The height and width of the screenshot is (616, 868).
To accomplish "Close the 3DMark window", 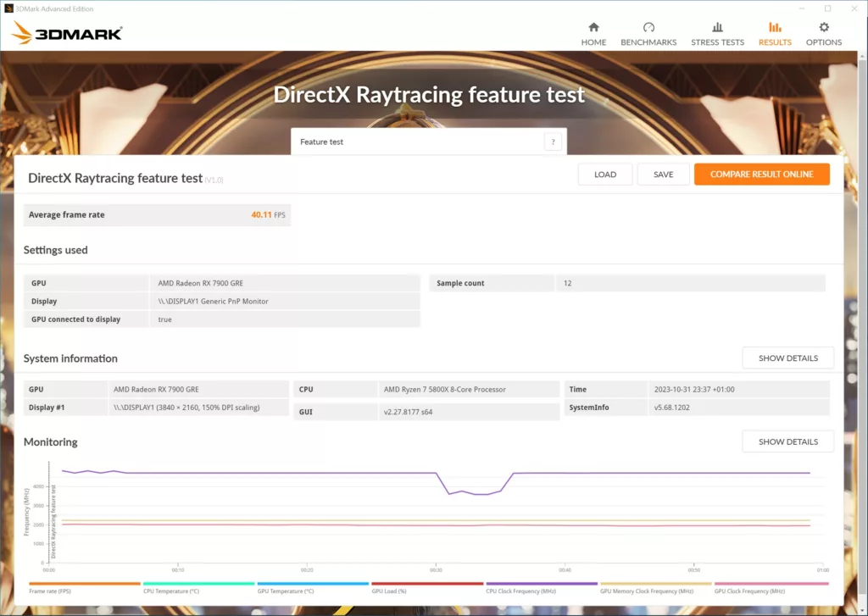I will pyautogui.click(x=854, y=8).
